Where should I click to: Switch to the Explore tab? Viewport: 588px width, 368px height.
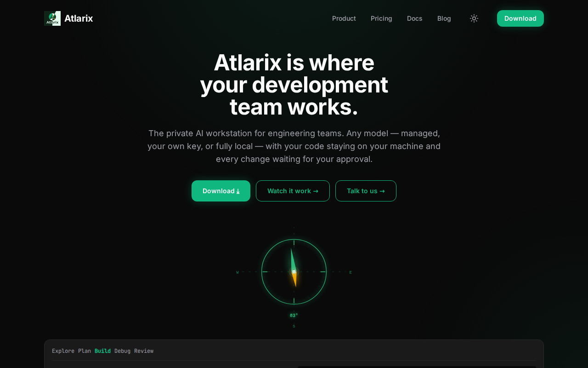[63, 351]
